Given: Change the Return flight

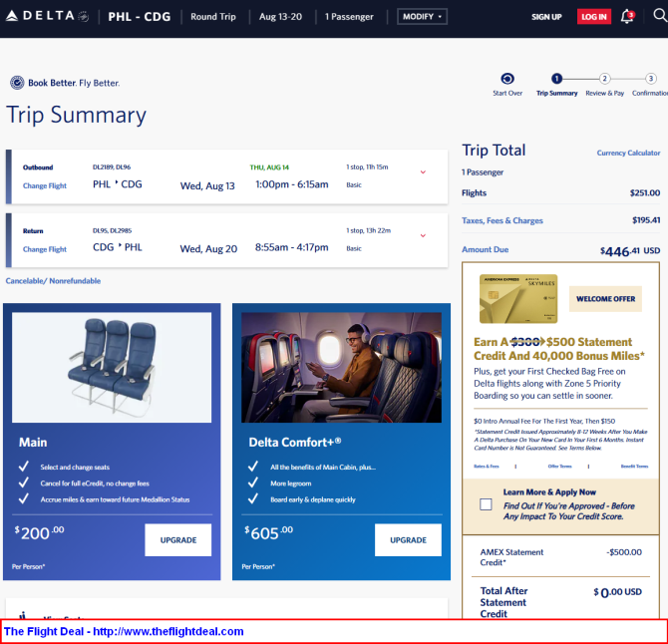Looking at the screenshot, I should pyautogui.click(x=45, y=249).
